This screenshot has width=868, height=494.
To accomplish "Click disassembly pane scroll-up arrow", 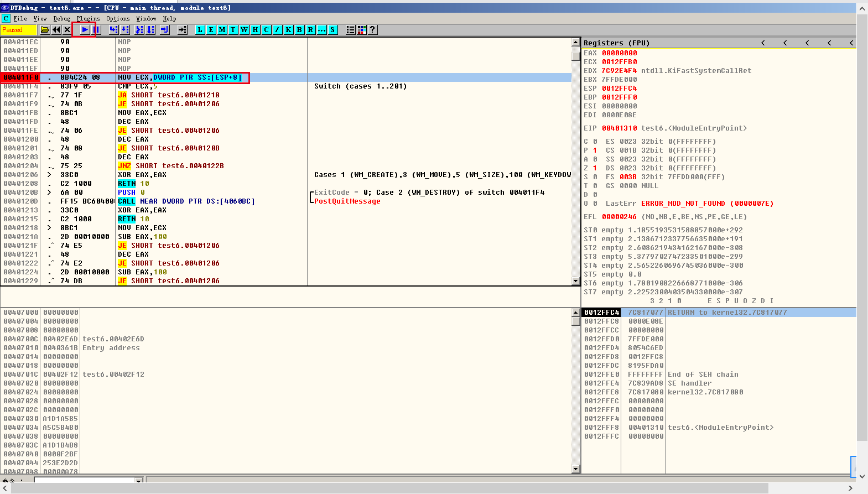I will click(576, 42).
